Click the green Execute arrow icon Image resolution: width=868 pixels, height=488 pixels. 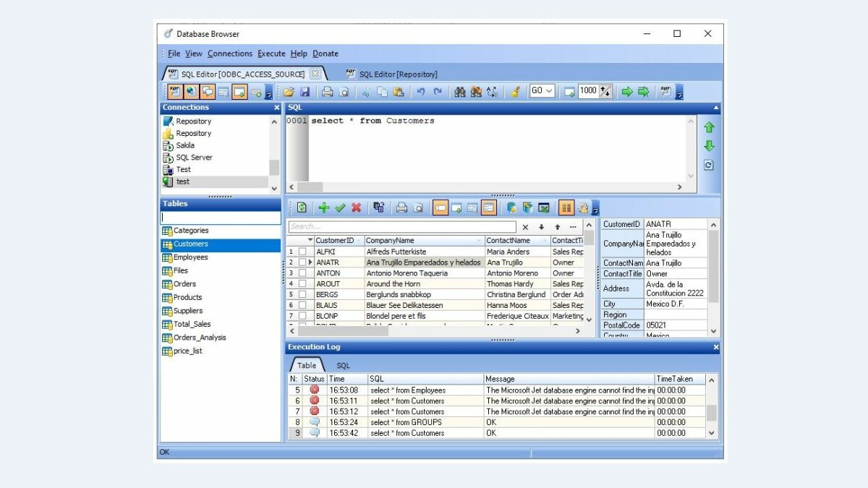[626, 92]
